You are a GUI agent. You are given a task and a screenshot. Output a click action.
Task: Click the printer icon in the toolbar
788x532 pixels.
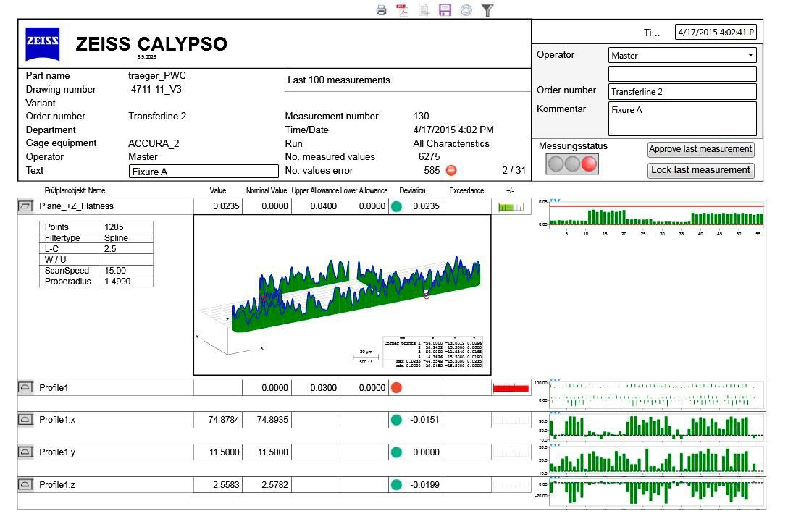point(382,10)
